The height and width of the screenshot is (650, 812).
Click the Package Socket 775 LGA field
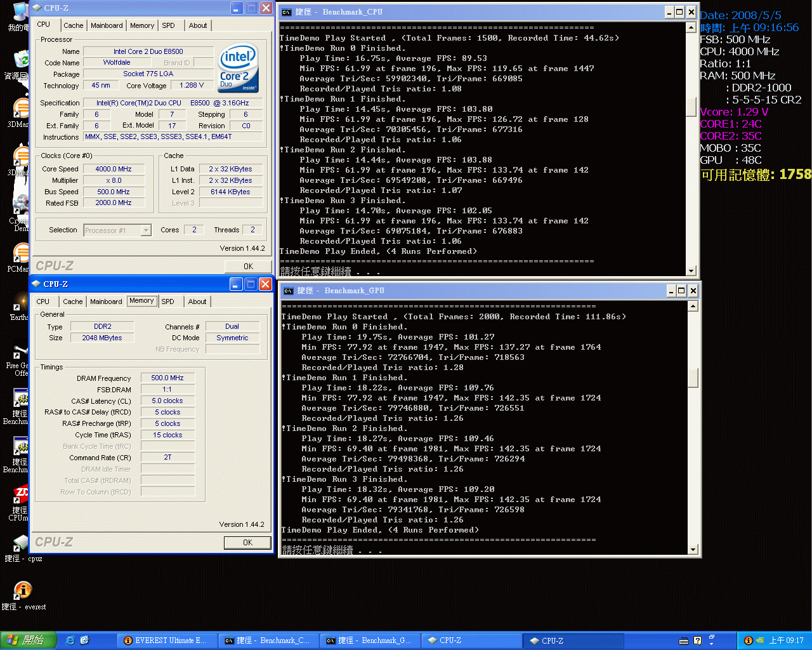tap(148, 74)
